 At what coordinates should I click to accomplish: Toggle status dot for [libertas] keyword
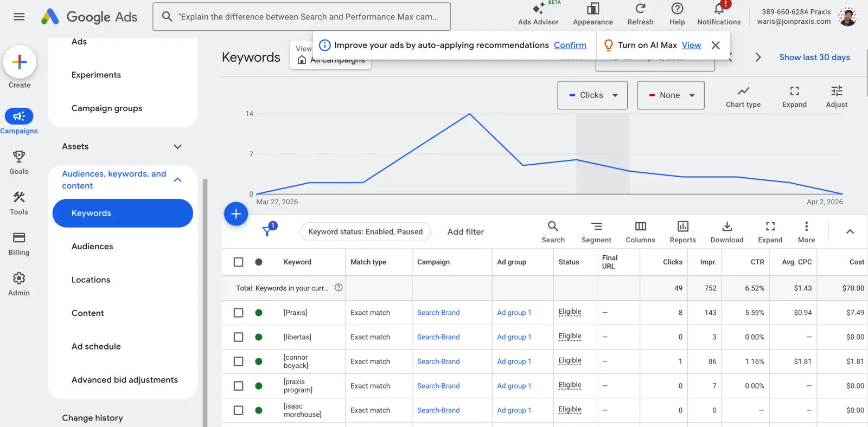click(x=259, y=337)
